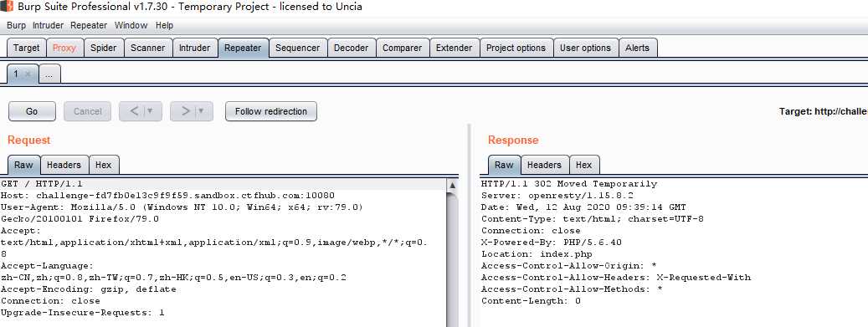Image resolution: width=868 pixels, height=327 pixels.
Task: Click the Location: index.php line
Action: point(537,254)
